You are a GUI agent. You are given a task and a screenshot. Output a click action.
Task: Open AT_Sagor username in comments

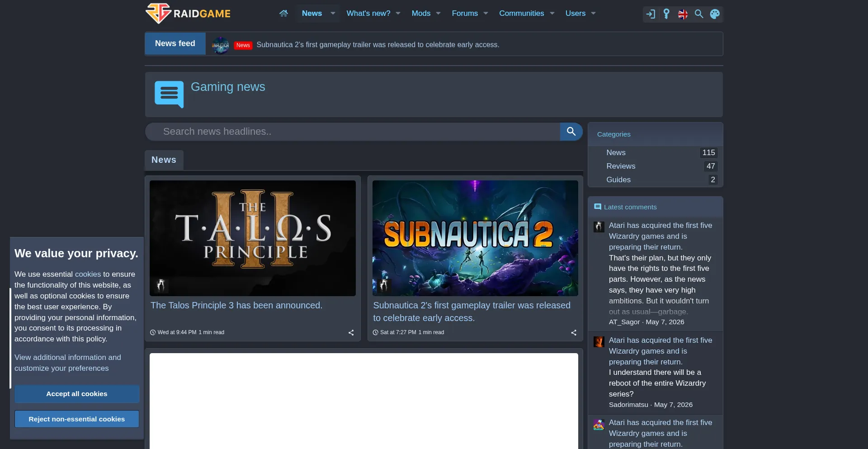coord(624,322)
